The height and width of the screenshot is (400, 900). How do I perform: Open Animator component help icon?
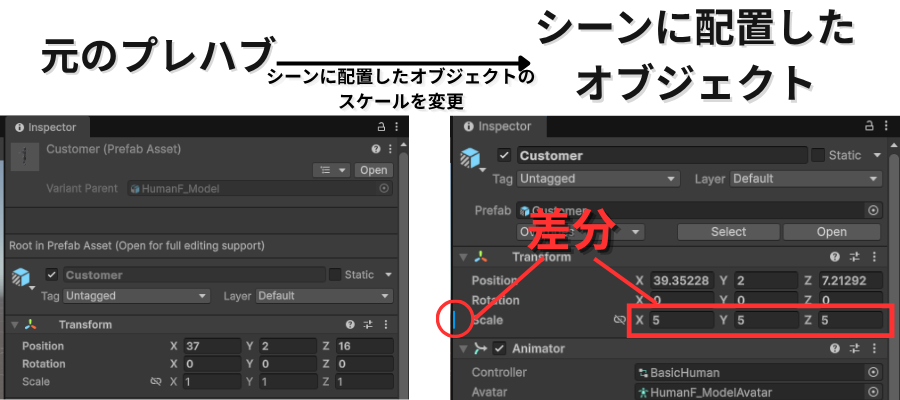click(833, 349)
